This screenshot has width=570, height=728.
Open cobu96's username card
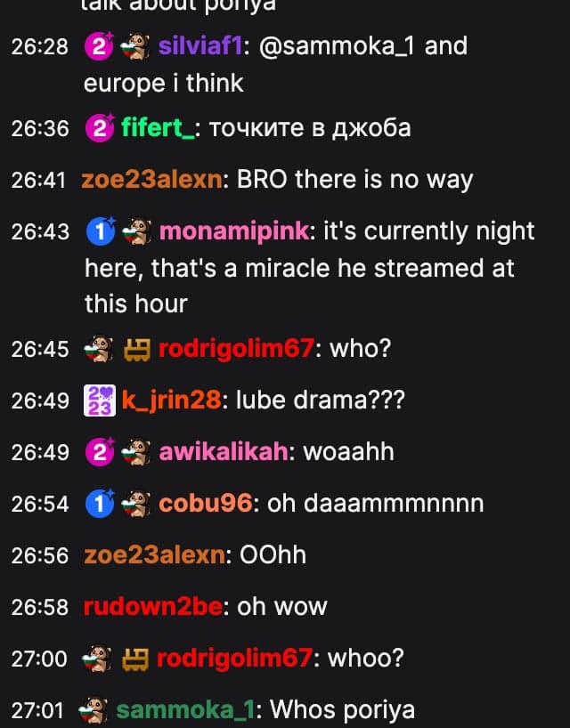coord(206,504)
